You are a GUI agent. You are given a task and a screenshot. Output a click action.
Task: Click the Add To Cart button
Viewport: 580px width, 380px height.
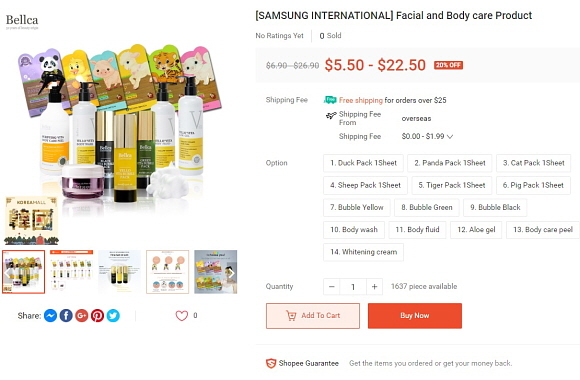[313, 316]
